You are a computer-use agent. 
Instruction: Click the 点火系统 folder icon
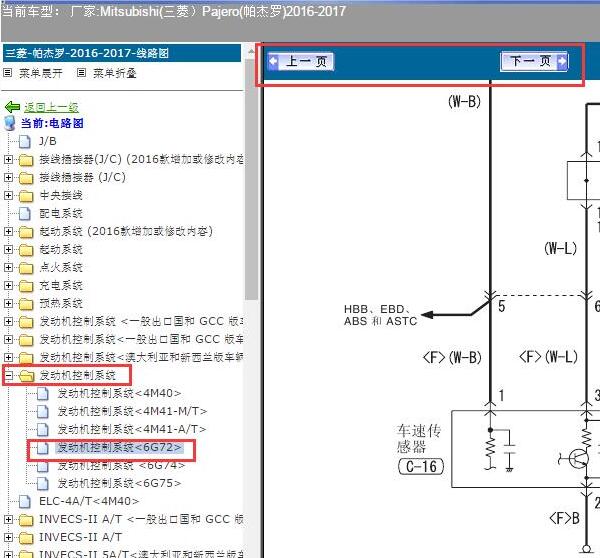(x=26, y=268)
